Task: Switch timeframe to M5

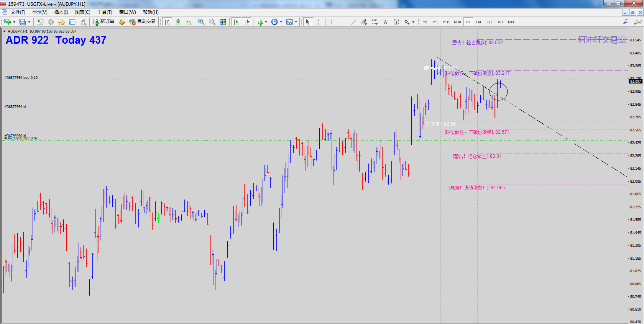Action: click(x=436, y=22)
